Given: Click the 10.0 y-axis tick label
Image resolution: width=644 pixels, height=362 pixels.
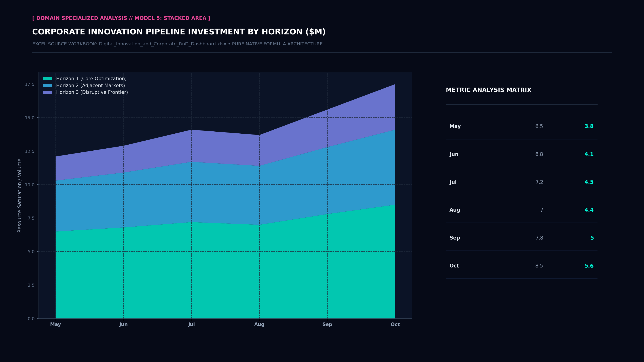Looking at the screenshot, I should coord(30,185).
